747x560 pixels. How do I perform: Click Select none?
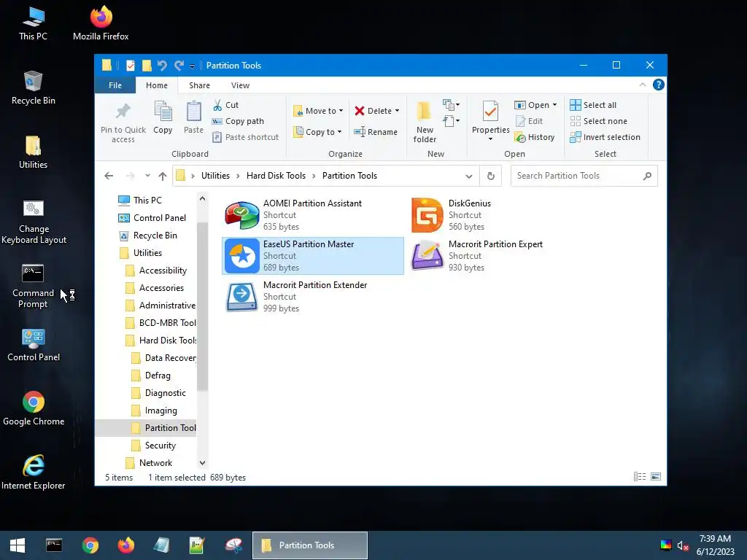pos(598,121)
